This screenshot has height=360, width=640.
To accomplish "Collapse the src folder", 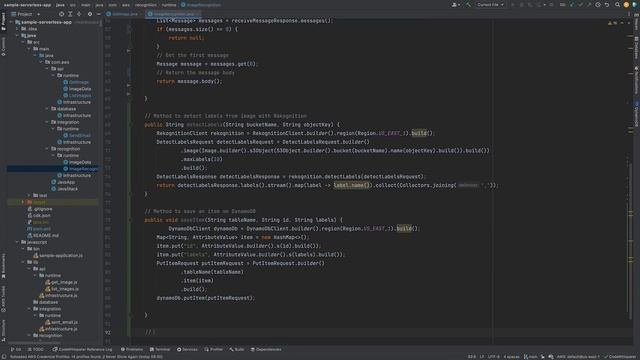I will tap(23, 42).
